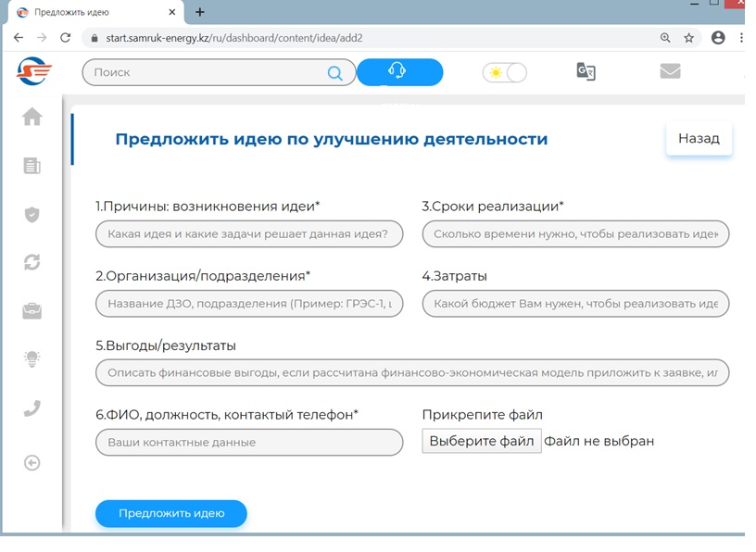Open the home icon in sidebar

click(32, 117)
